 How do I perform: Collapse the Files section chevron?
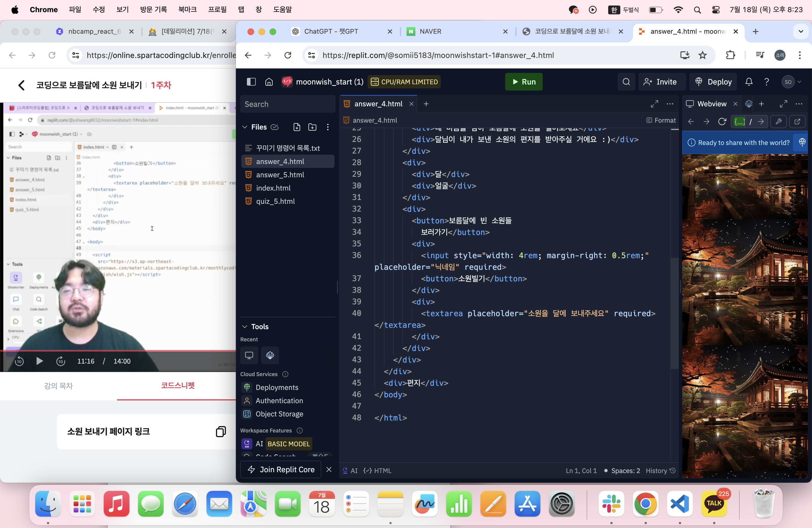[x=245, y=127]
